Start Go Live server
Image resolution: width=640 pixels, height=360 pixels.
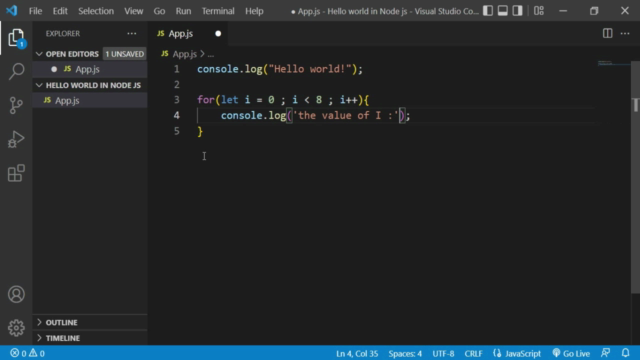click(571, 353)
